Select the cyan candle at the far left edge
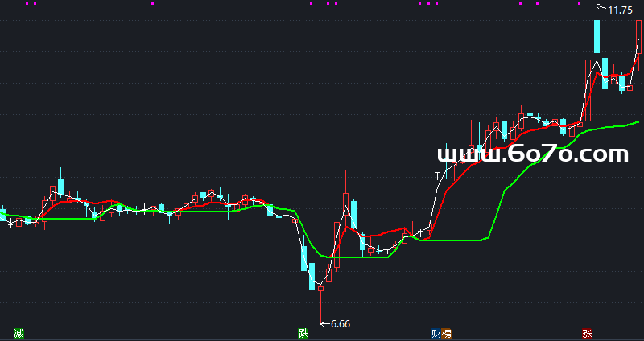644x341 pixels. tap(2, 215)
